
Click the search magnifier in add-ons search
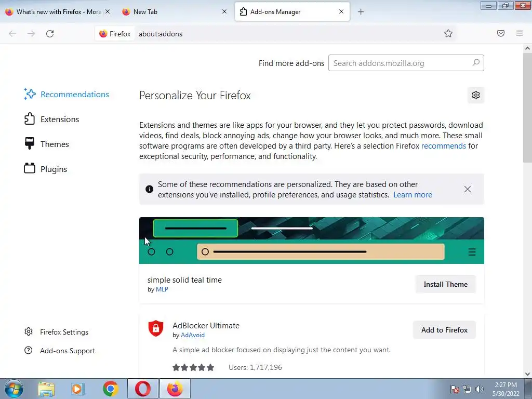pos(476,63)
